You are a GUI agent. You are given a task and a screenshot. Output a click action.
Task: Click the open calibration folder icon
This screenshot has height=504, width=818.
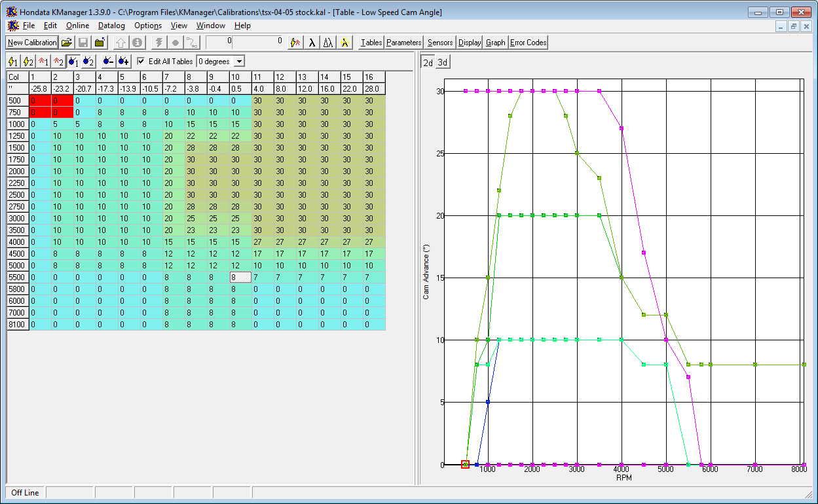[x=67, y=43]
